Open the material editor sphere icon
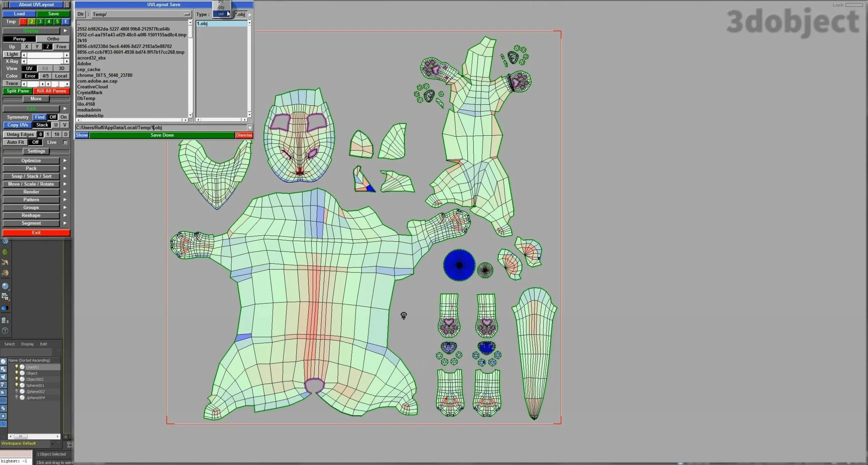The height and width of the screenshot is (465, 868). (5, 286)
